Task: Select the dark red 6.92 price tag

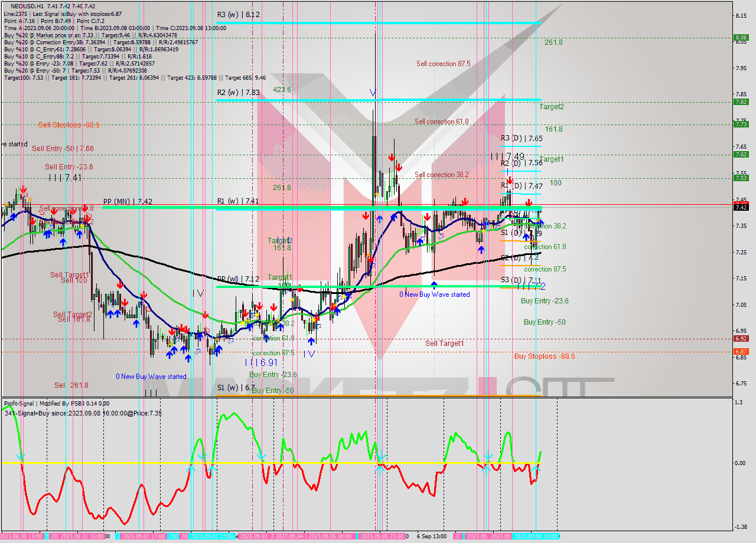Action: tap(741, 338)
